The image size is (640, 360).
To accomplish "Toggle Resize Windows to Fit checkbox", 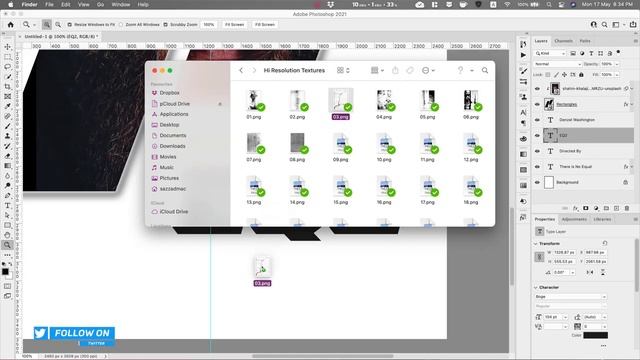I will pyautogui.click(x=69, y=24).
